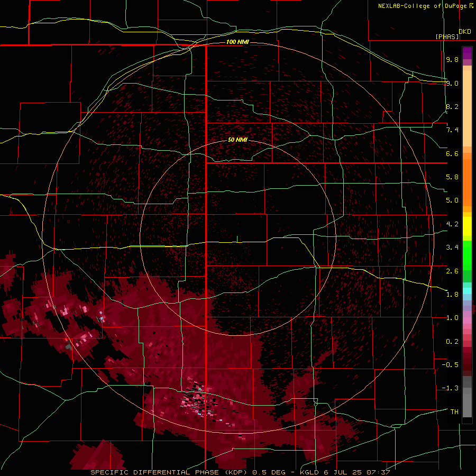Select the 5.8 scale value

point(452,177)
